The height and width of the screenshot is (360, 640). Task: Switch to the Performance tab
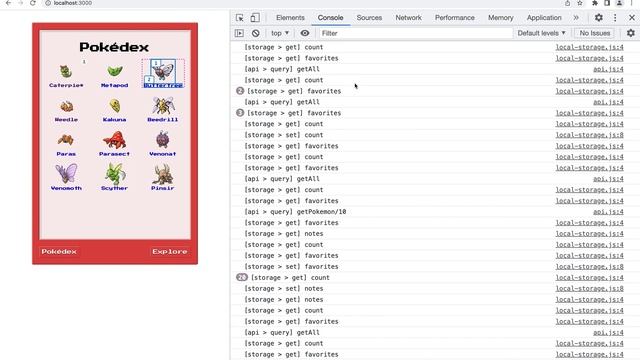(x=454, y=18)
